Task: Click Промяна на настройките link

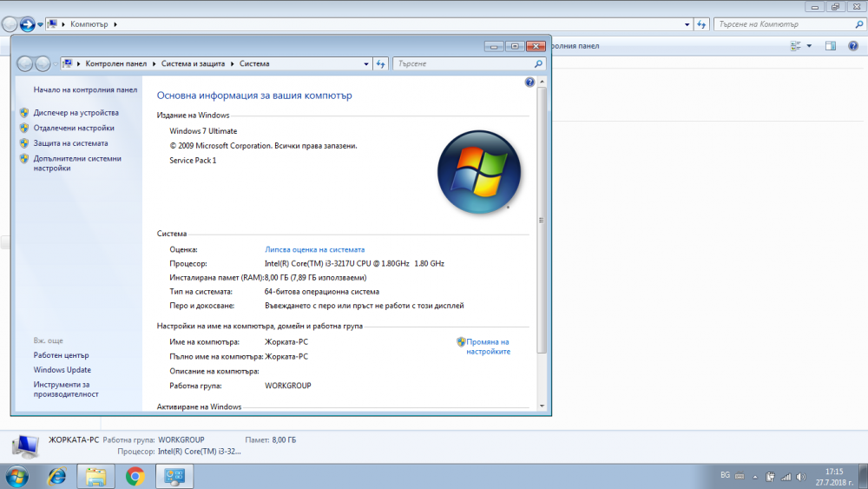Action: (488, 347)
